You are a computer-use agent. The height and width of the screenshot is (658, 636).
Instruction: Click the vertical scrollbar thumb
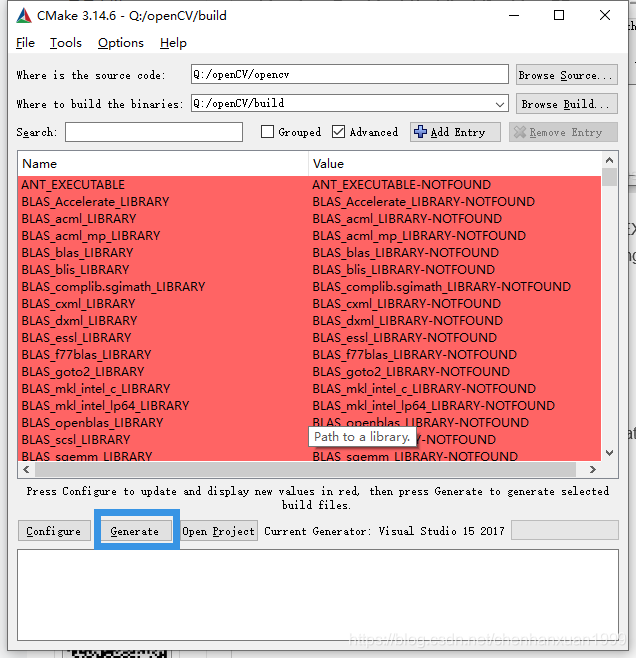coord(610,177)
